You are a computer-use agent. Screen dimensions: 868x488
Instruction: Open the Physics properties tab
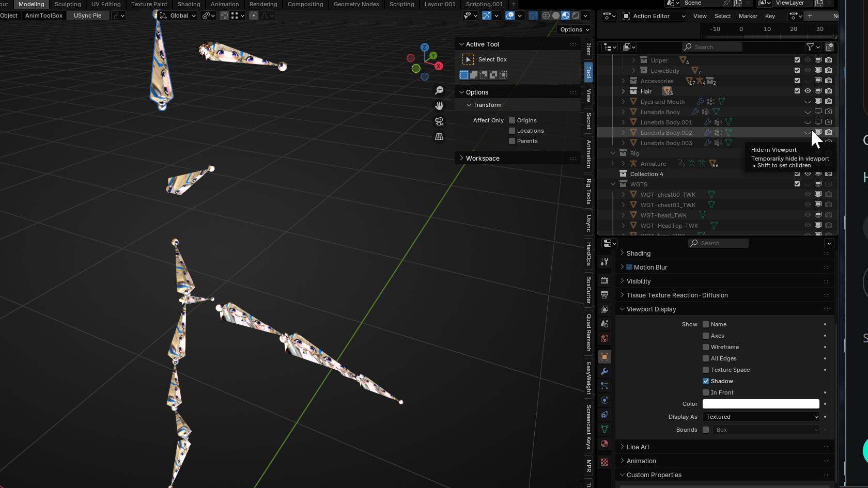point(605,400)
